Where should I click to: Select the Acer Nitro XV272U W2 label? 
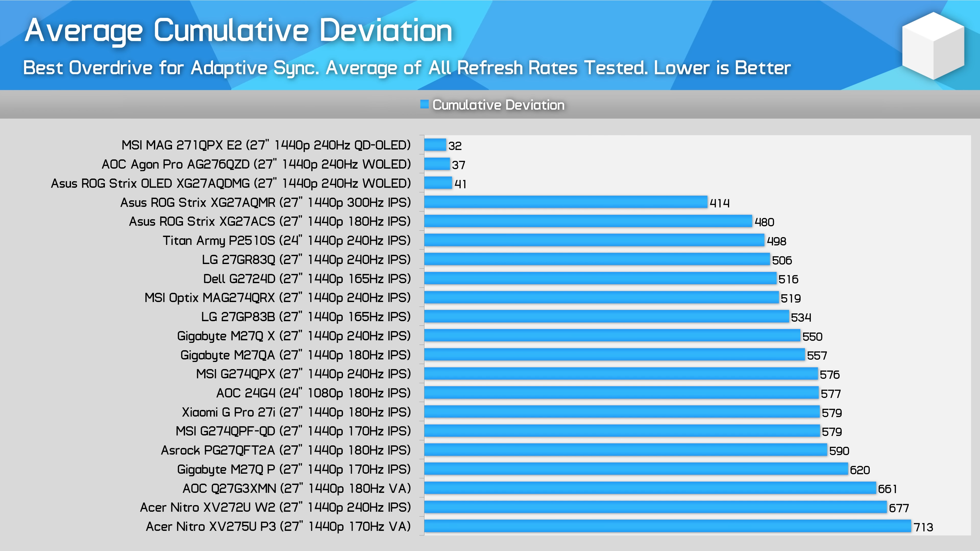[x=275, y=507]
